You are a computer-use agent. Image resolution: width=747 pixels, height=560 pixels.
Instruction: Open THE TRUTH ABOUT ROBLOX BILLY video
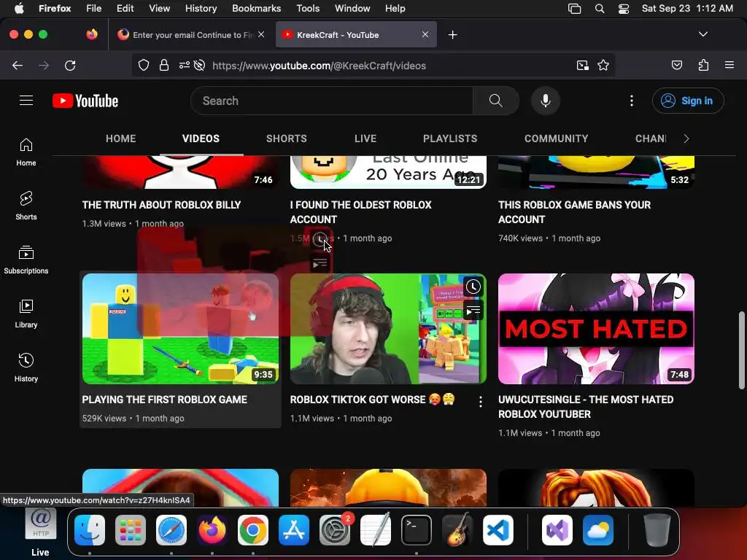[x=161, y=205]
